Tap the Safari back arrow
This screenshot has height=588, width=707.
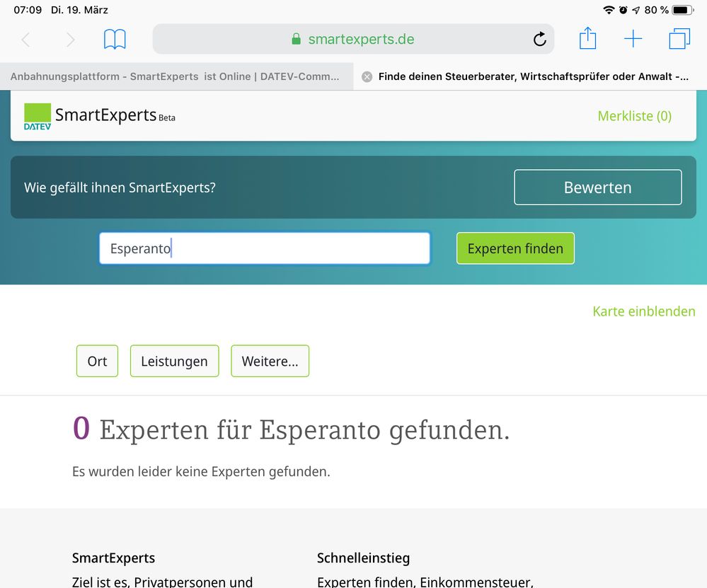(x=25, y=40)
